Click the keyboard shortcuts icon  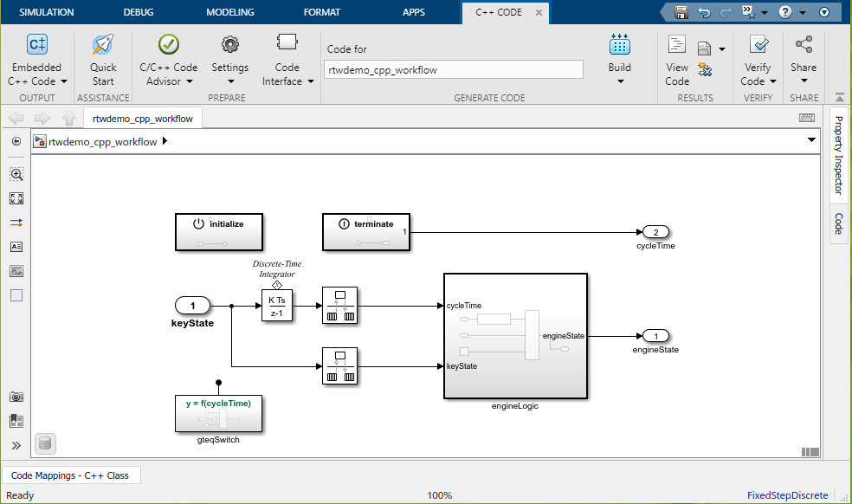click(x=807, y=118)
